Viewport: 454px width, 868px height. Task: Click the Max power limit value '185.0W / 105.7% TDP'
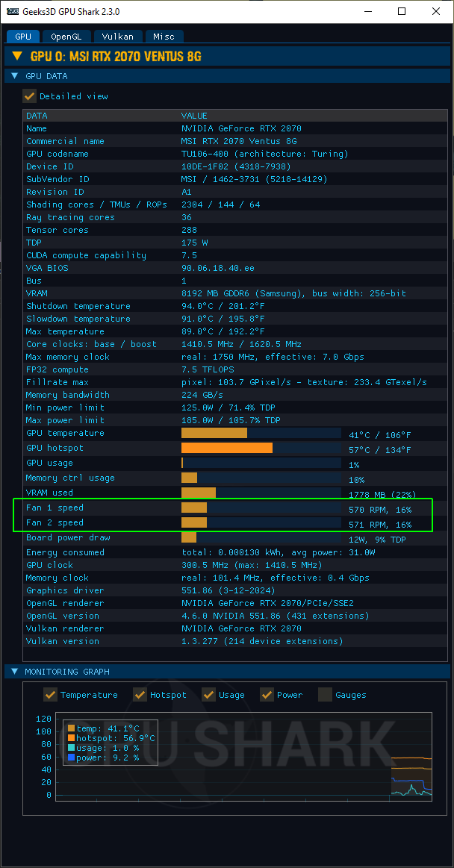pos(231,421)
